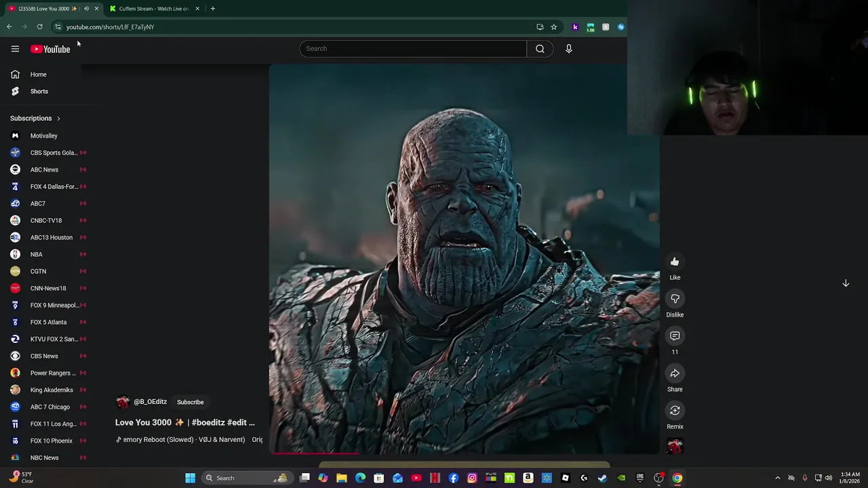868x488 pixels.
Task: Subscribe to @B_OEditz
Action: [190, 402]
